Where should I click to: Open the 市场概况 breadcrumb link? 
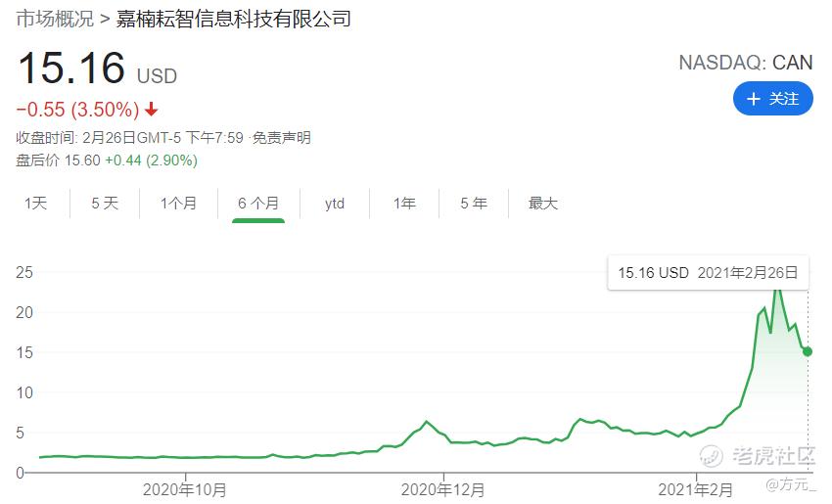55,20
